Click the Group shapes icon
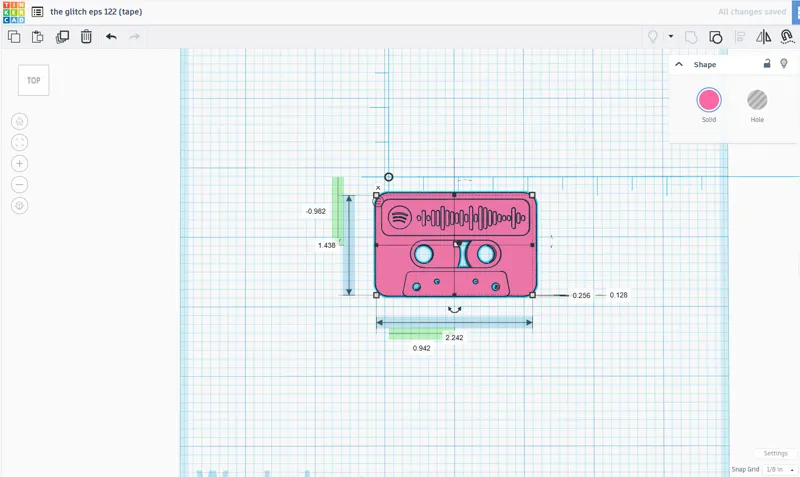The width and height of the screenshot is (800, 477). [691, 37]
